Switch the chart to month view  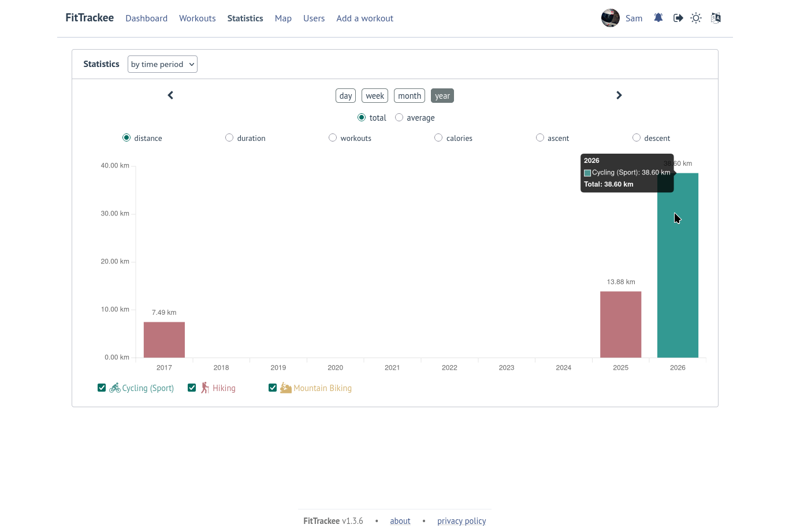tap(410, 96)
